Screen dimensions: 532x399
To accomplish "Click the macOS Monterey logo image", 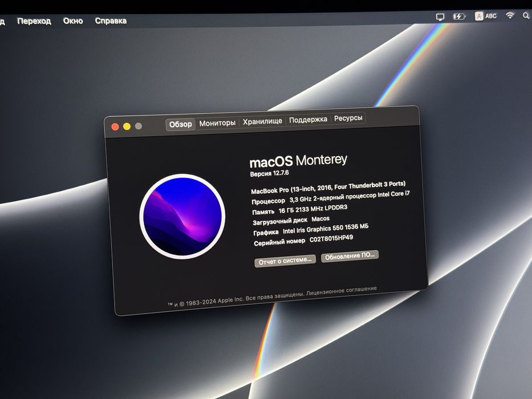I will coord(182,217).
